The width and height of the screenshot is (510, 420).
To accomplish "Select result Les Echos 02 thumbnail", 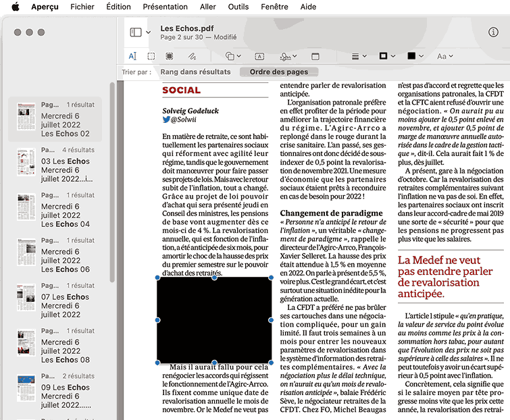I will (x=26, y=116).
